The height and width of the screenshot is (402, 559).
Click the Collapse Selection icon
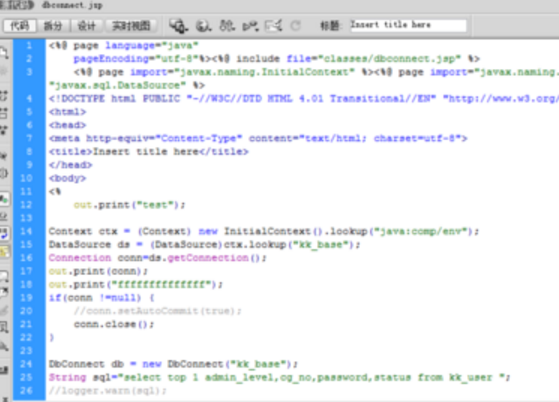(x=4, y=113)
